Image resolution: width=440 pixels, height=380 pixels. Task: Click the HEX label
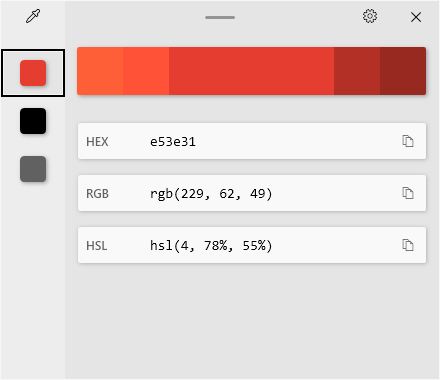97,142
